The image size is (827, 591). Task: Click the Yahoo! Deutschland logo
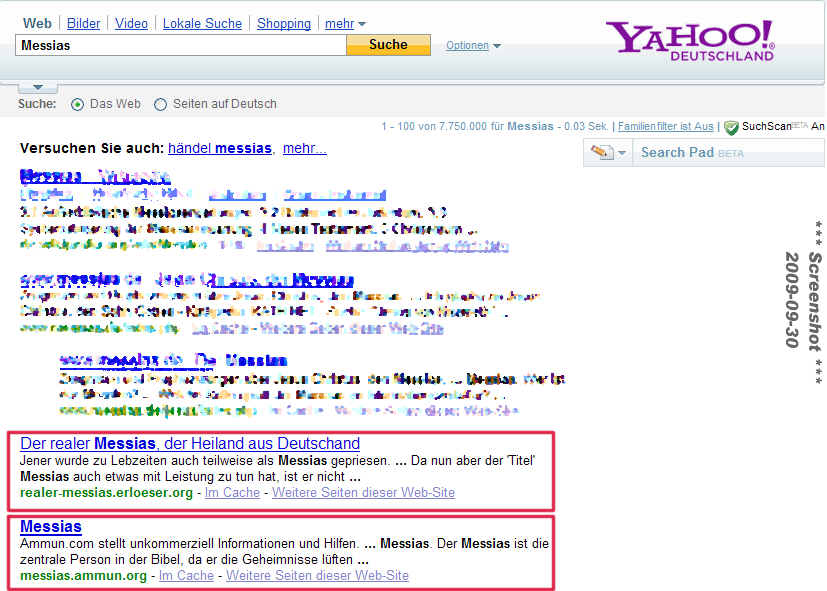click(x=690, y=41)
